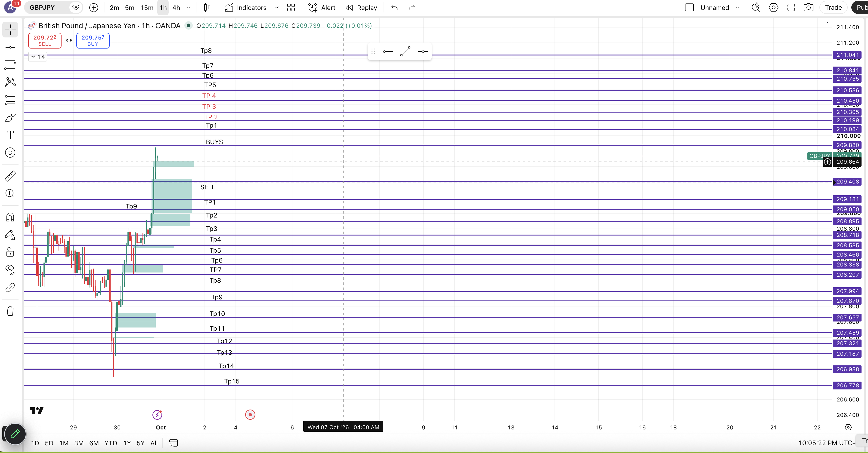This screenshot has width=868, height=453.
Task: Click the add symbol plus button
Action: pyautogui.click(x=94, y=7)
